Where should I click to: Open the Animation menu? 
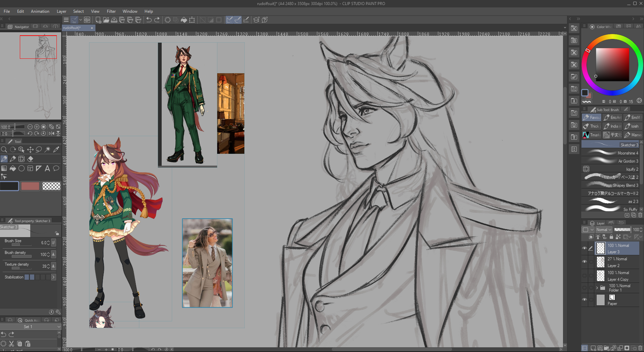click(x=40, y=11)
